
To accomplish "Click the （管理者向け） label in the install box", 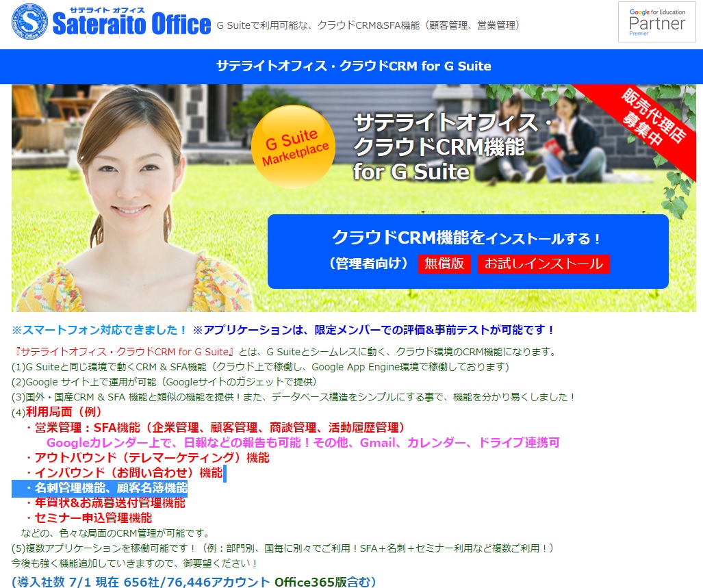I will [368, 264].
